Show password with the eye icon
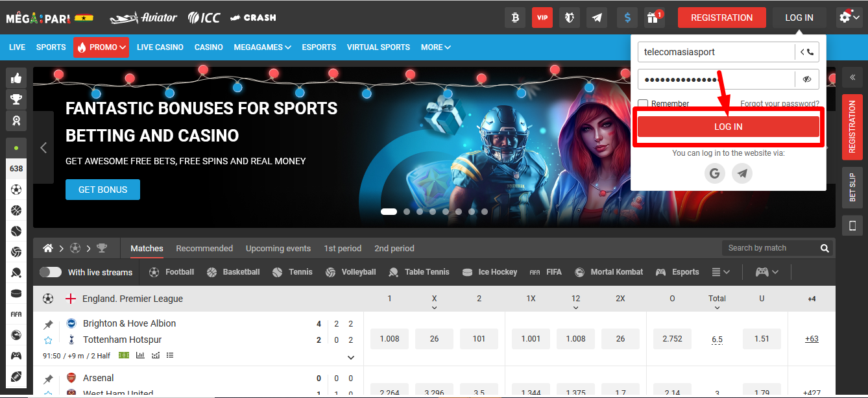This screenshot has height=398, width=868. pos(807,79)
